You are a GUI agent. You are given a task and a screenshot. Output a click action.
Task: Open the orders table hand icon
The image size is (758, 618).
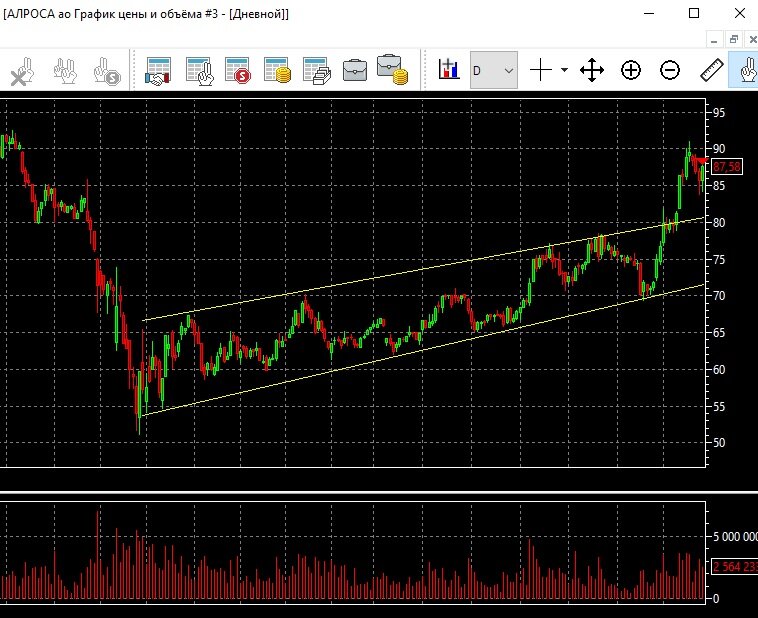199,71
